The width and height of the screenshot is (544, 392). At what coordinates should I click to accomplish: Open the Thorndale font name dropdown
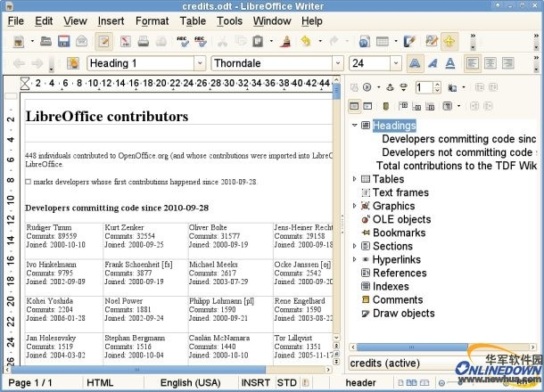(x=338, y=63)
